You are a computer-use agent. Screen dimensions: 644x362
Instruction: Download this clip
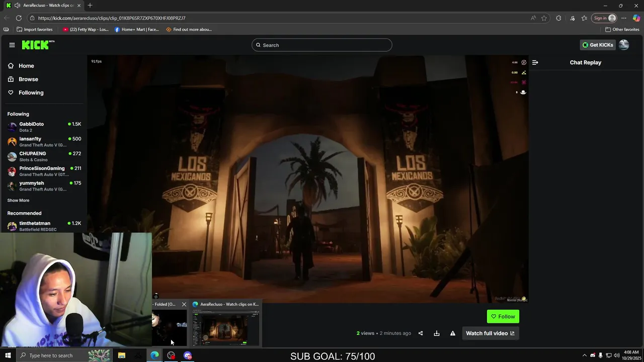click(x=437, y=333)
